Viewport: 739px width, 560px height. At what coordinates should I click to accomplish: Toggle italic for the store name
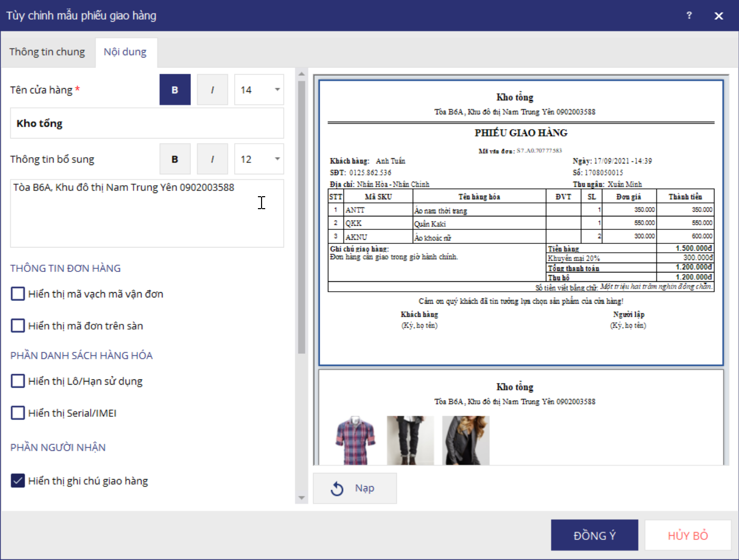212,90
